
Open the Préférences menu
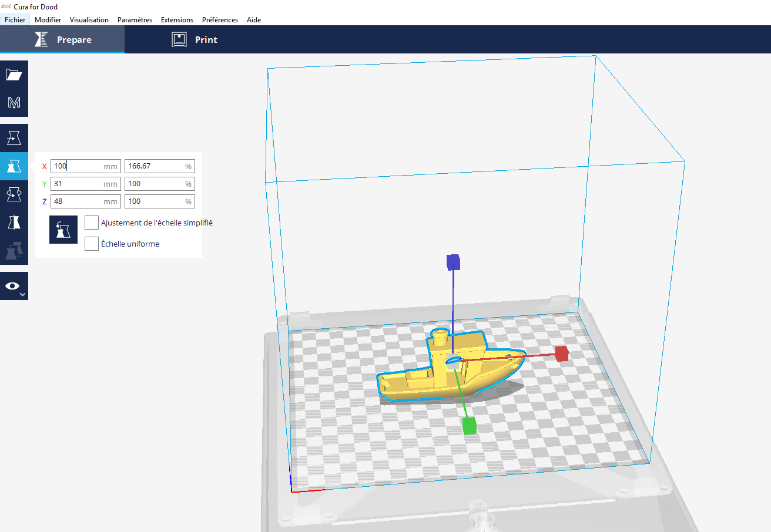pos(220,20)
